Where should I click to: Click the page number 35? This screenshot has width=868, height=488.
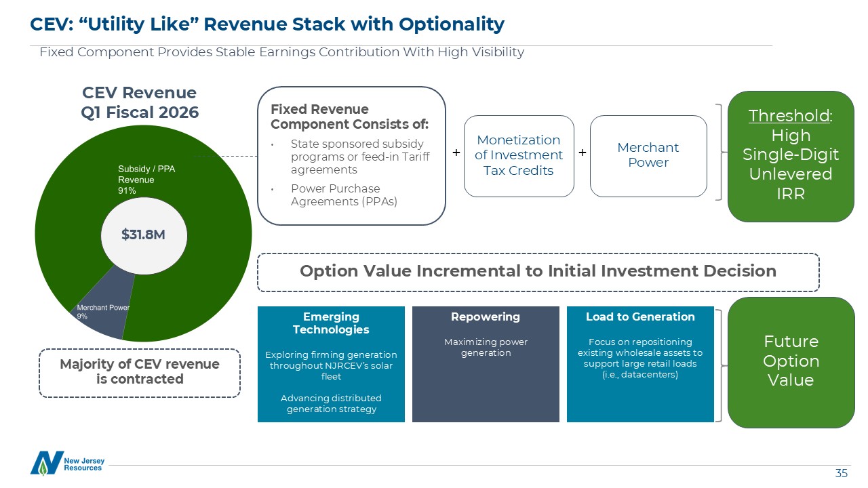tap(841, 473)
